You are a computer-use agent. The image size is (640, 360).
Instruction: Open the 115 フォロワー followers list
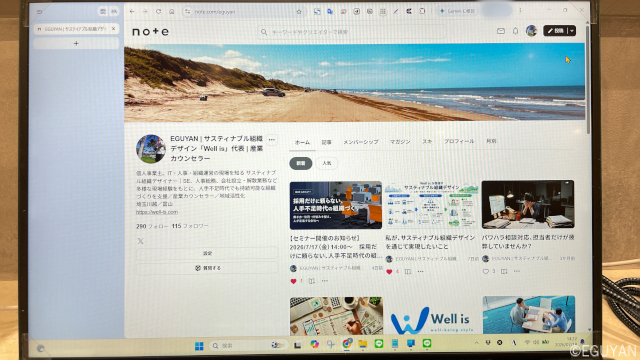(x=190, y=226)
